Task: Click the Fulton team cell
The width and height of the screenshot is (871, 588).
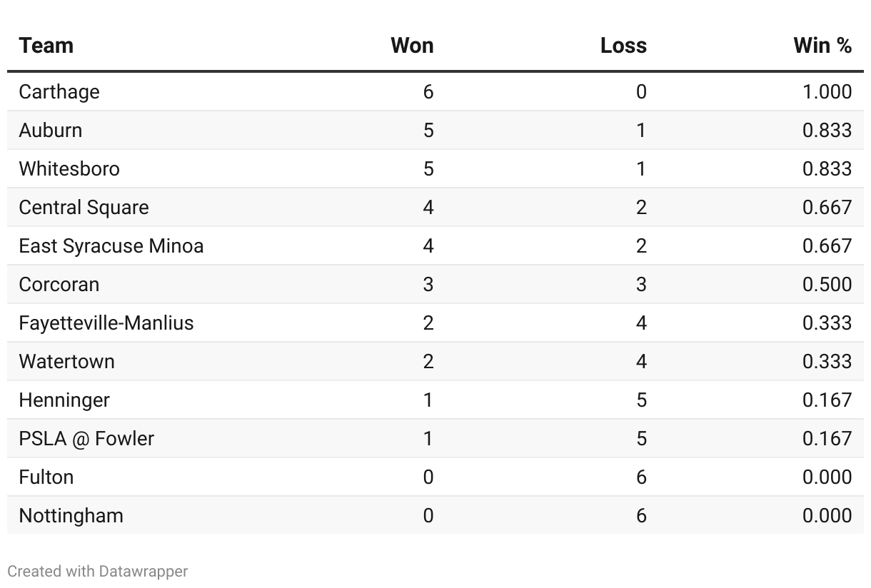Action: click(46, 477)
